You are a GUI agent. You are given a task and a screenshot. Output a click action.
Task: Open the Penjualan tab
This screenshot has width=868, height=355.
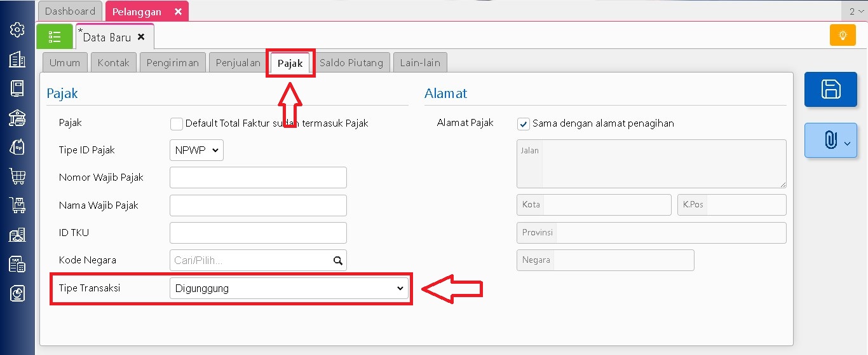tap(238, 63)
